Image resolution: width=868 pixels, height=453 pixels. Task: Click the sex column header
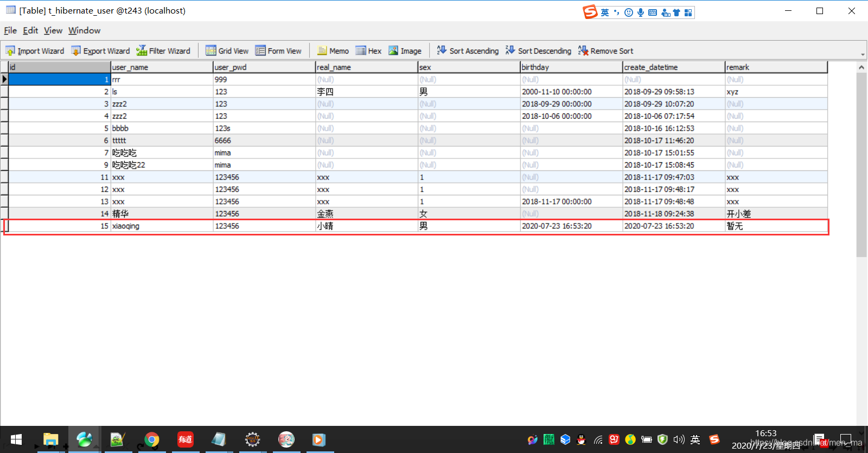pyautogui.click(x=469, y=67)
